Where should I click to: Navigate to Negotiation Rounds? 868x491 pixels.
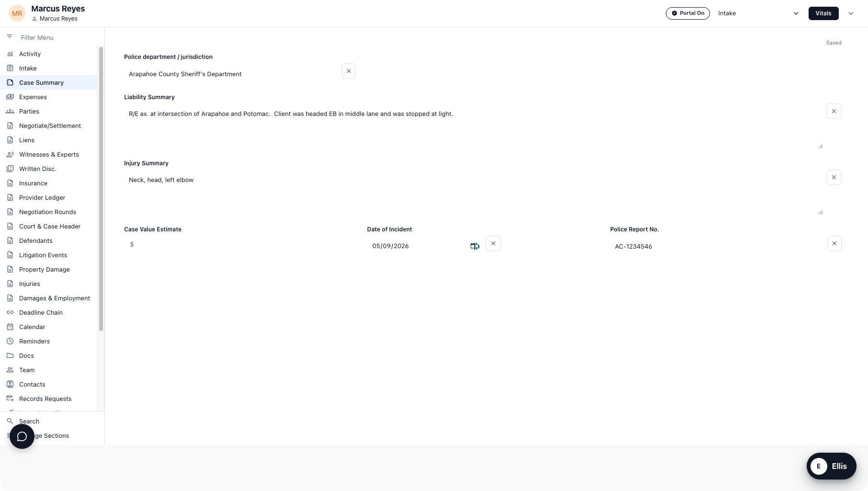pos(49,212)
